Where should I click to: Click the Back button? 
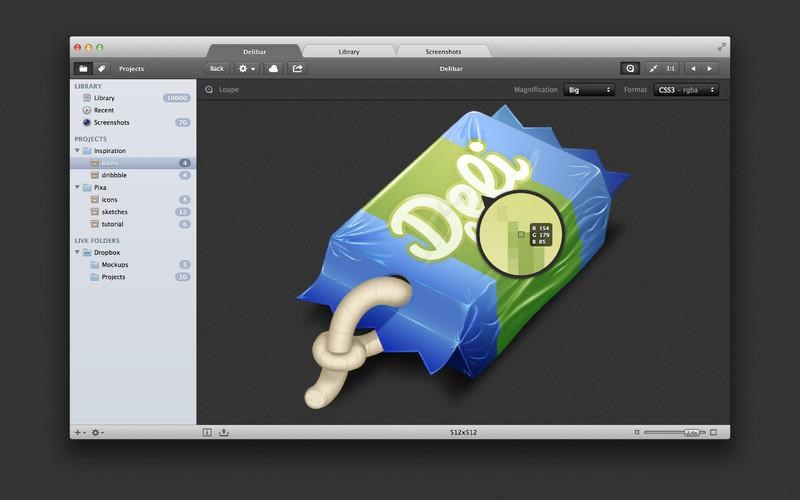[x=215, y=69]
